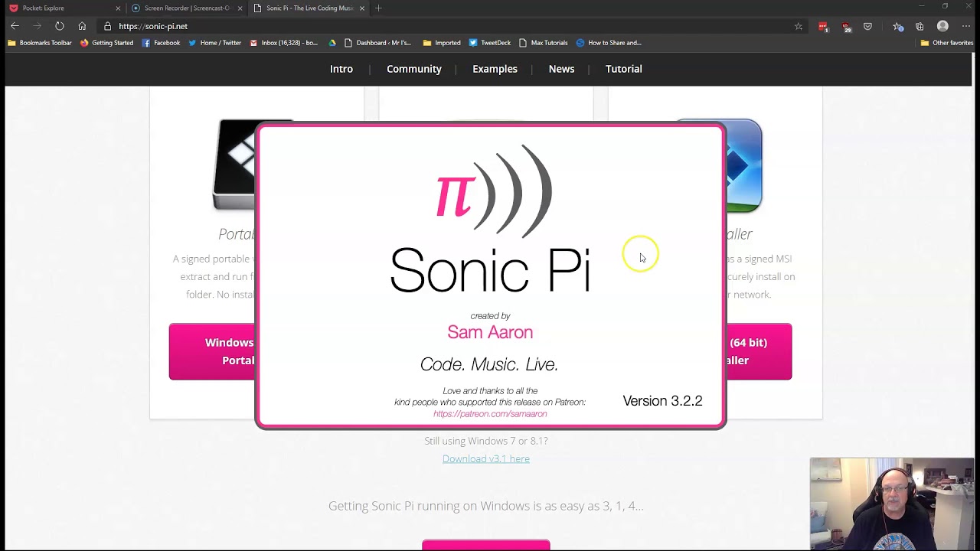This screenshot has height=551, width=980.
Task: Go back using the browser back arrow
Action: coord(15,26)
